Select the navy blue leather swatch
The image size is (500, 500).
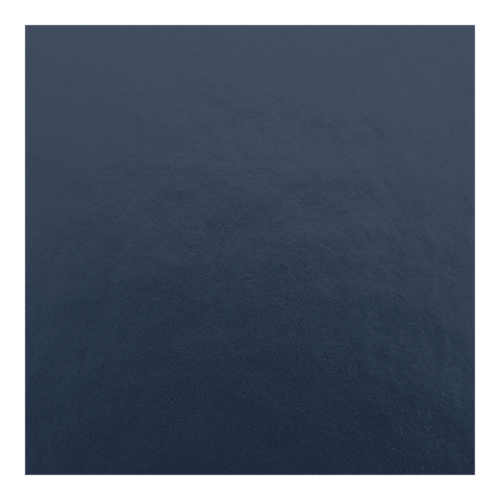(250, 250)
